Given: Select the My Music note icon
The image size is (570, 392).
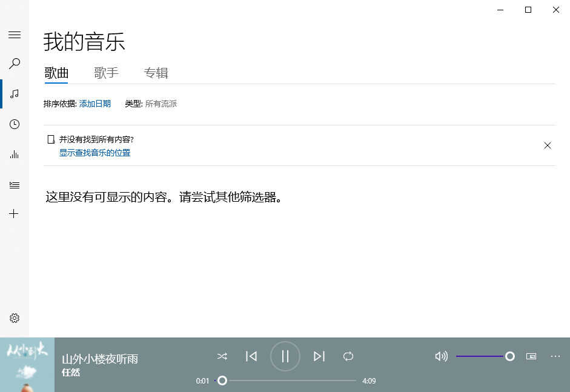Looking at the screenshot, I should tap(15, 94).
